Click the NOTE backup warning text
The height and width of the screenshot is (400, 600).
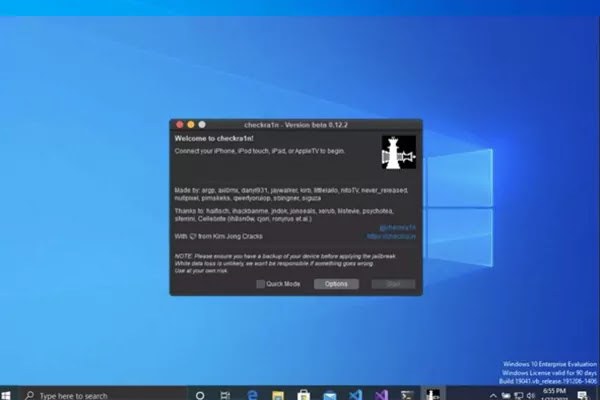click(285, 263)
